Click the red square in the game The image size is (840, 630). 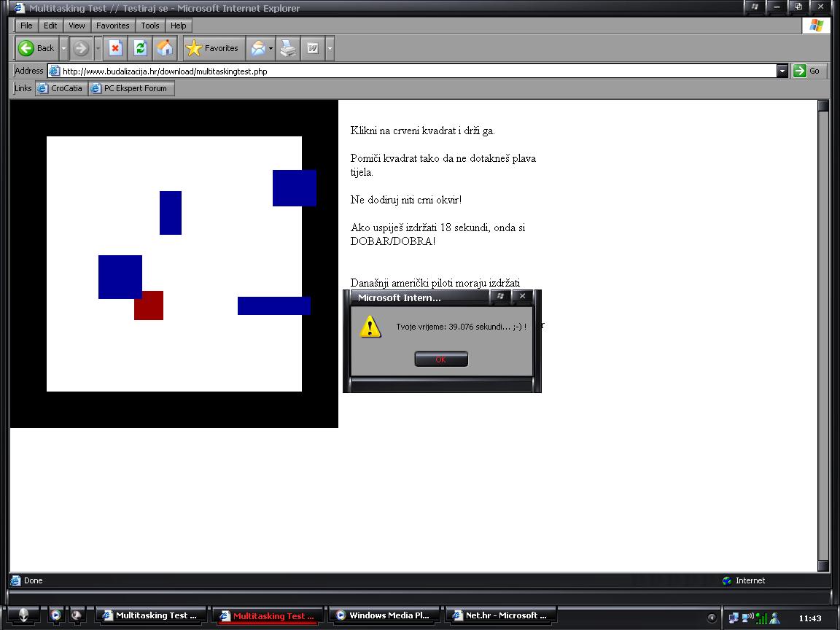coord(149,306)
